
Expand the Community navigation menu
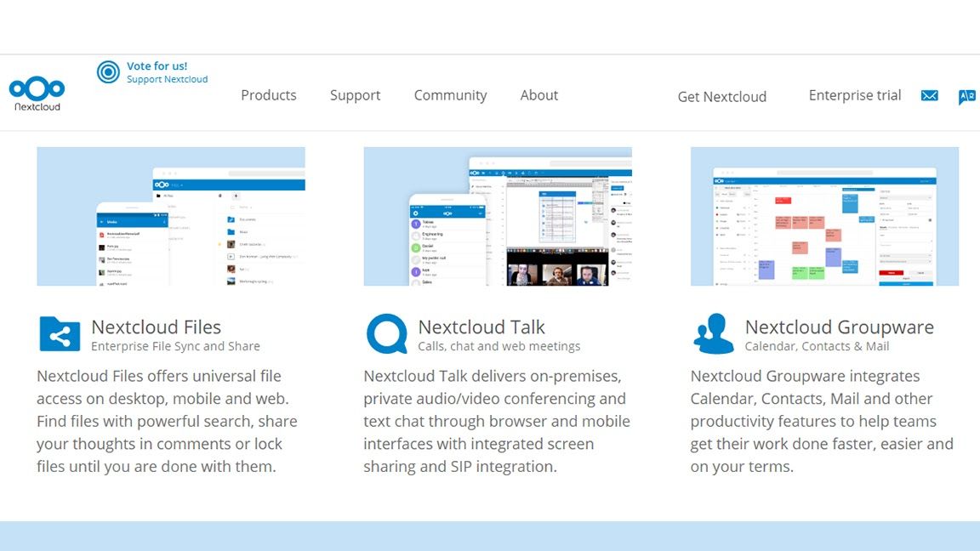pyautogui.click(x=450, y=95)
